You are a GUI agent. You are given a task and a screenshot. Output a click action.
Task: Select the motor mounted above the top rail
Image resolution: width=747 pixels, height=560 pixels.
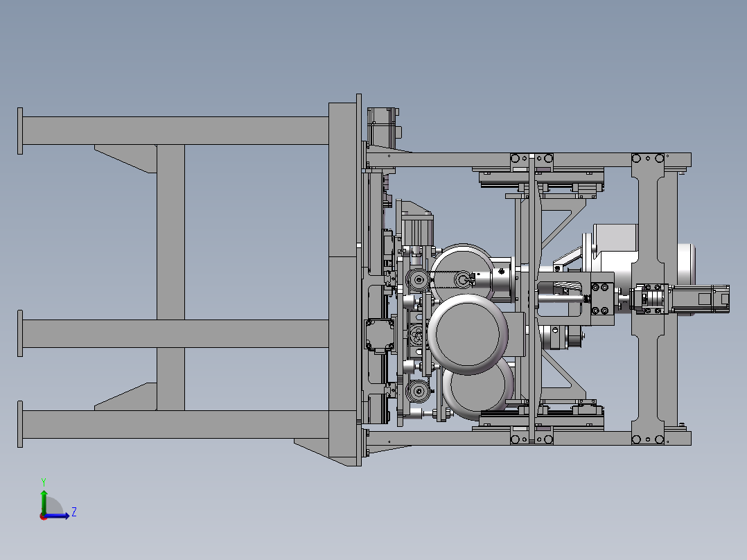383,128
